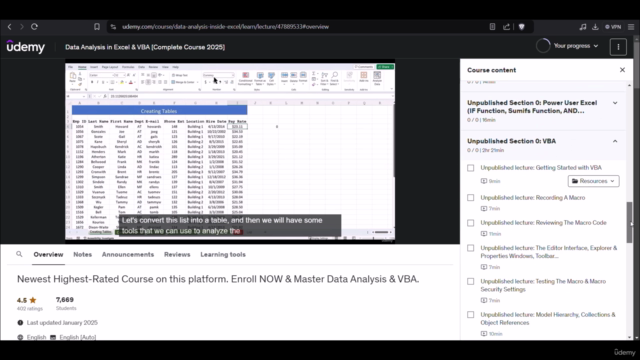Open the Brave shield icon
This screenshot has height=360, width=640.
pyautogui.click(x=521, y=27)
